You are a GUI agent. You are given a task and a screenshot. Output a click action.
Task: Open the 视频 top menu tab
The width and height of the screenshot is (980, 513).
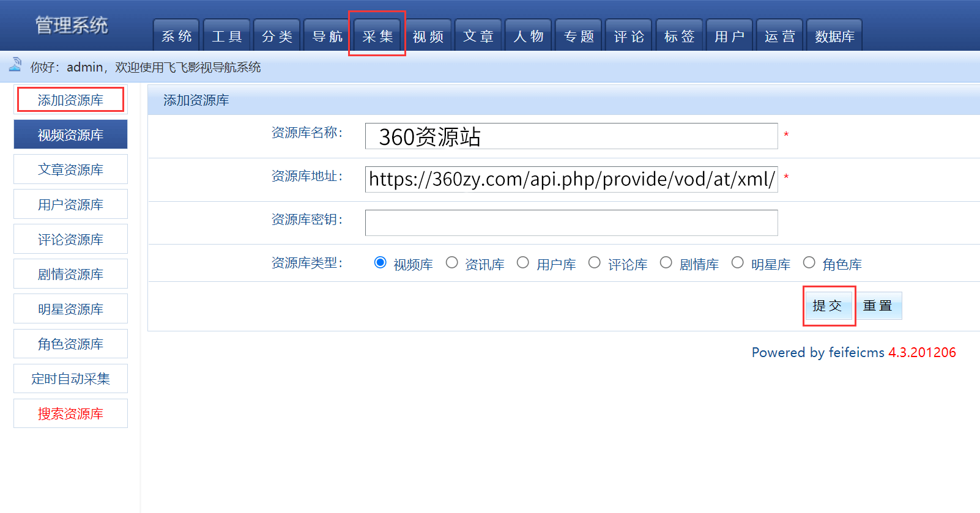coord(428,35)
